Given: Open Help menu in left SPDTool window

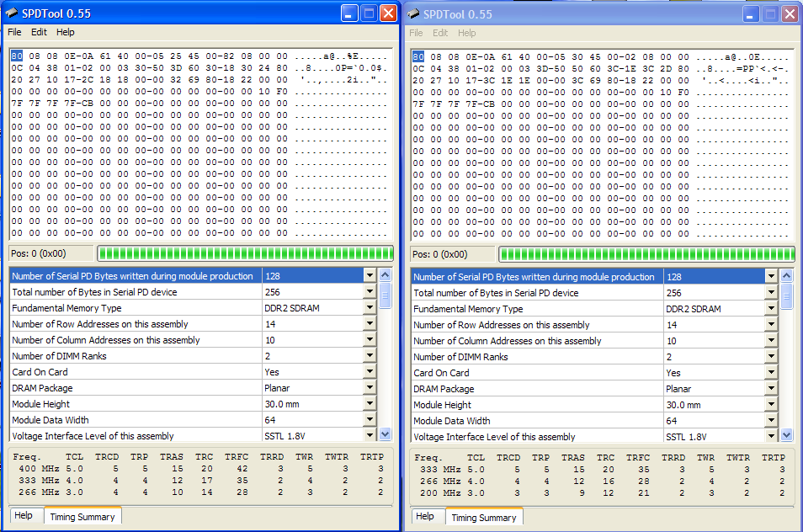Looking at the screenshot, I should (66, 32).
